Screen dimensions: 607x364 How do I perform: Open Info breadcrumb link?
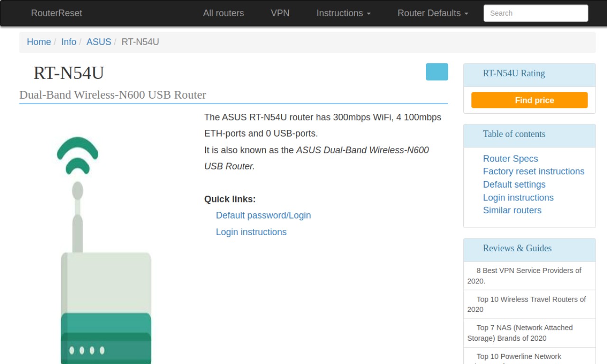click(69, 42)
